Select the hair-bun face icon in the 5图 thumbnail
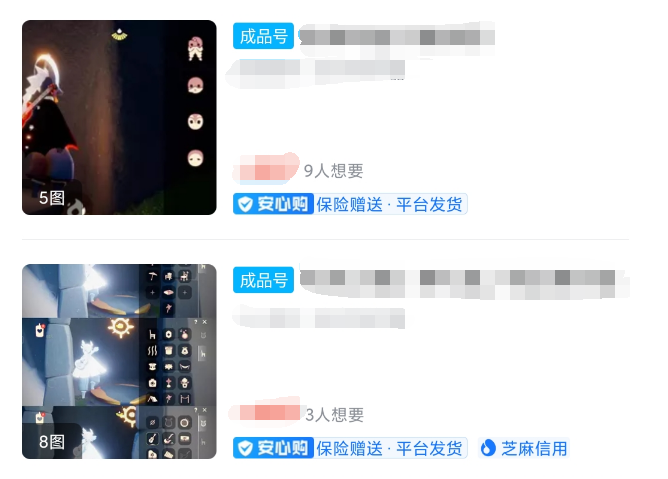This screenshot has width=668, height=479. [196, 49]
